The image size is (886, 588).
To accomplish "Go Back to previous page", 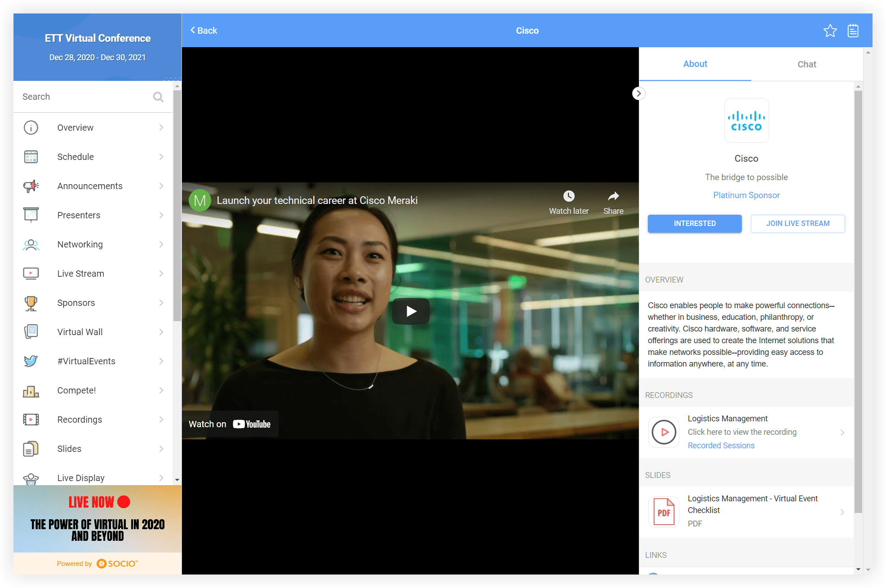I will click(204, 31).
